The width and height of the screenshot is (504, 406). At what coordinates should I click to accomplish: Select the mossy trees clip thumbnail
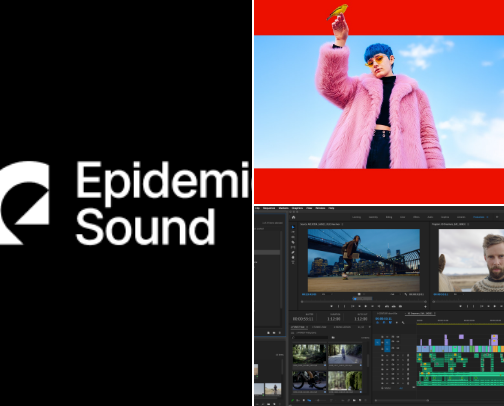click(x=345, y=380)
